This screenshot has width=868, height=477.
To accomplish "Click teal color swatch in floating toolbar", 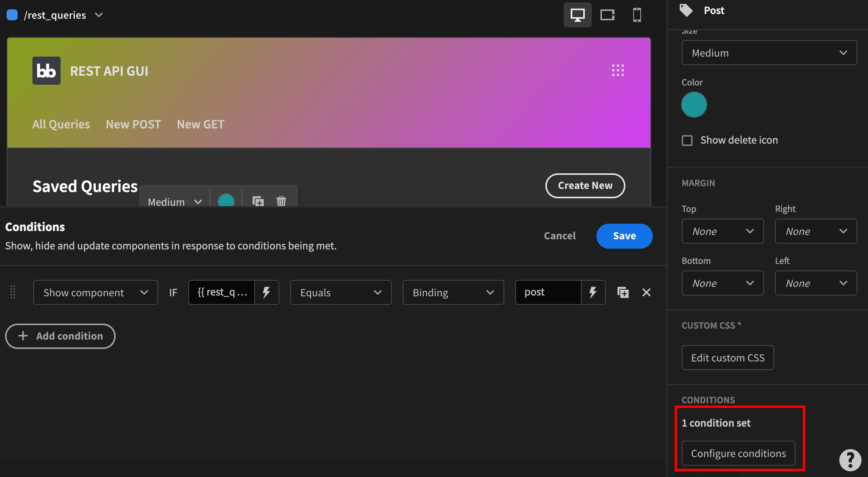I will tap(226, 200).
